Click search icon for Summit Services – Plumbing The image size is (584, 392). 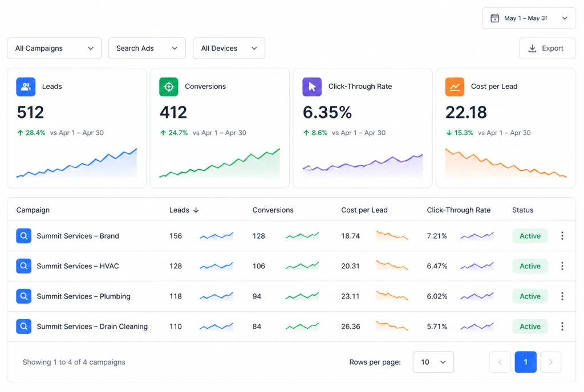[x=23, y=296]
